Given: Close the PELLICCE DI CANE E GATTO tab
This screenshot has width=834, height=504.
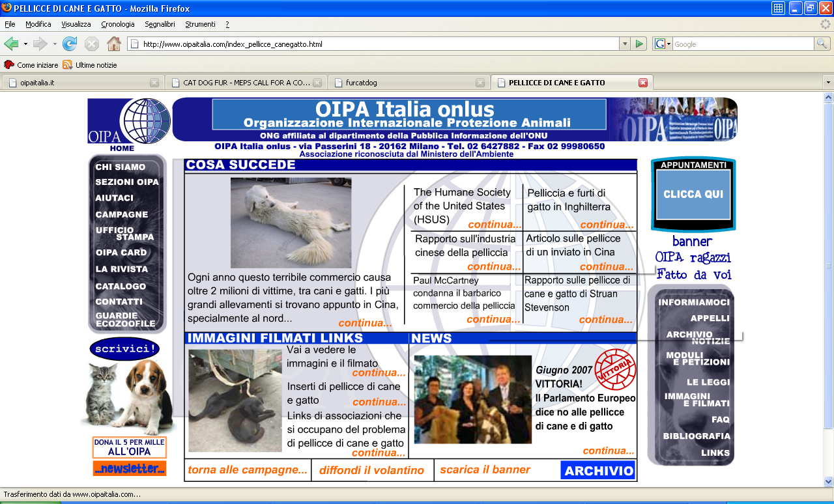Looking at the screenshot, I should pos(643,83).
